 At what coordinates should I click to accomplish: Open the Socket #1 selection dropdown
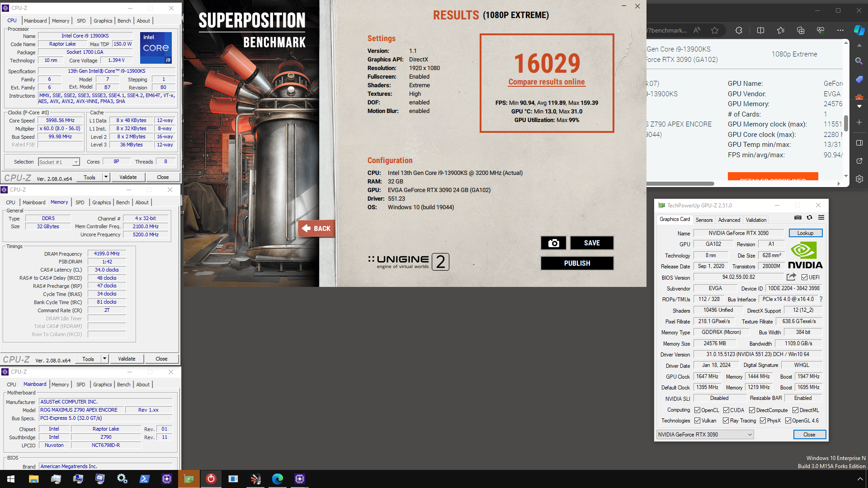point(59,162)
